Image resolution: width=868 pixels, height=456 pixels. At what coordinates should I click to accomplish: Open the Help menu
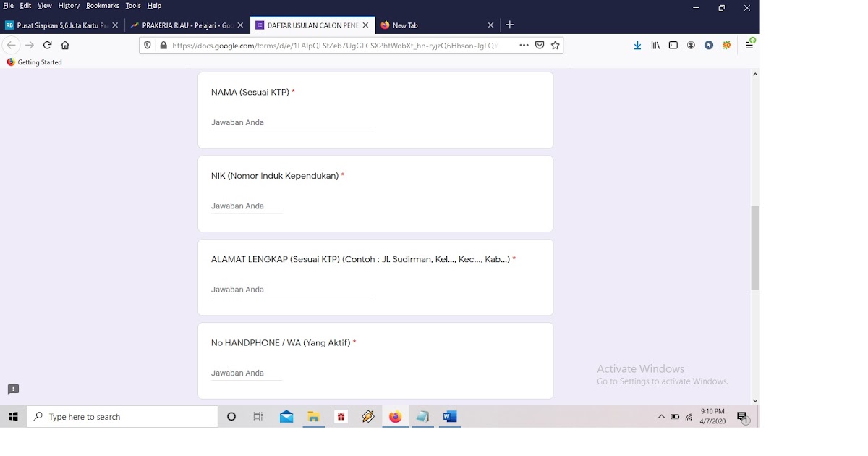(154, 6)
